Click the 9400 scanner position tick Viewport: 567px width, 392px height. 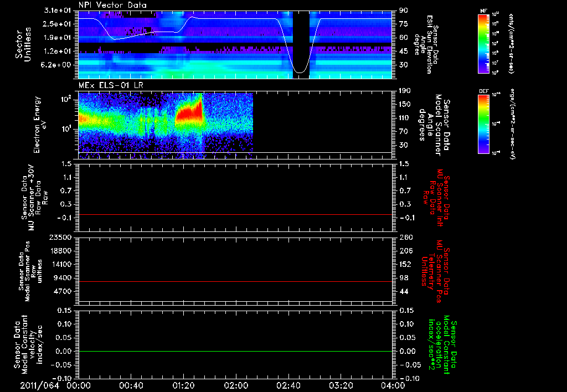(63, 278)
